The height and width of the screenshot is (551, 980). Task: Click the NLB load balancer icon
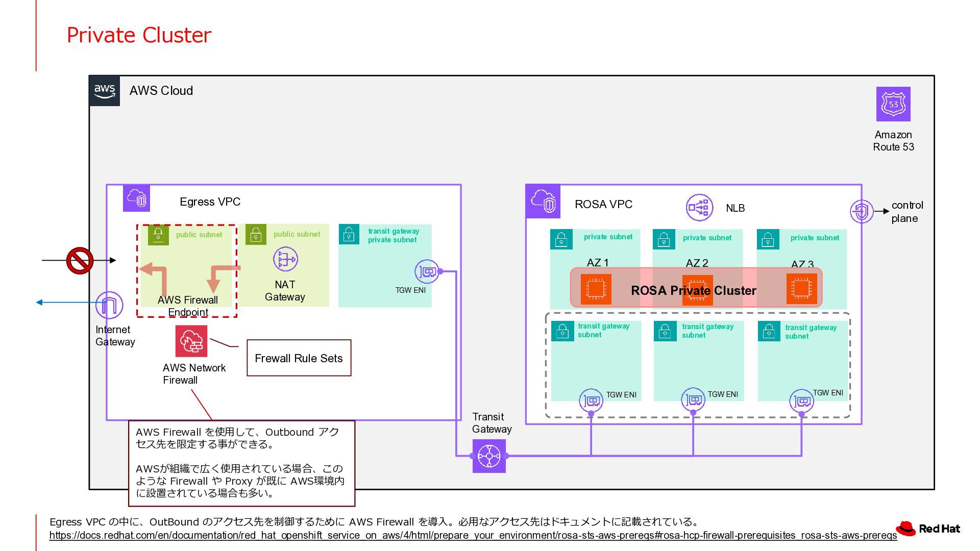(x=699, y=208)
